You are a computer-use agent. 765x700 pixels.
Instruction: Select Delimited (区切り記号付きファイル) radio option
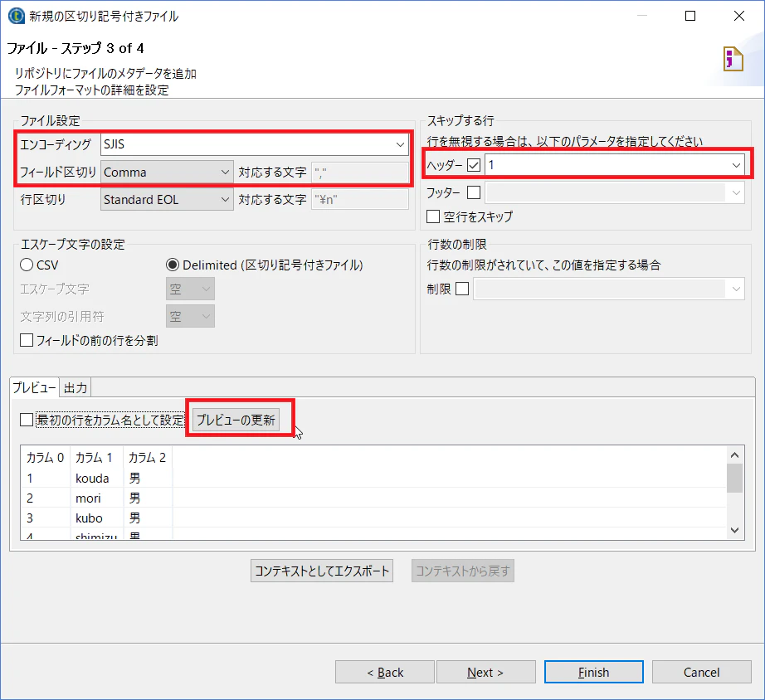173,265
